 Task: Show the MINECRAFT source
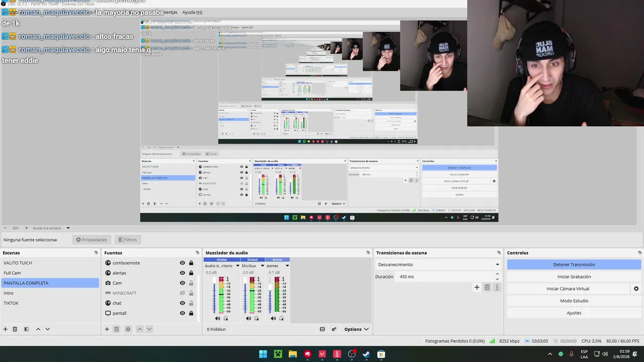[x=183, y=293]
